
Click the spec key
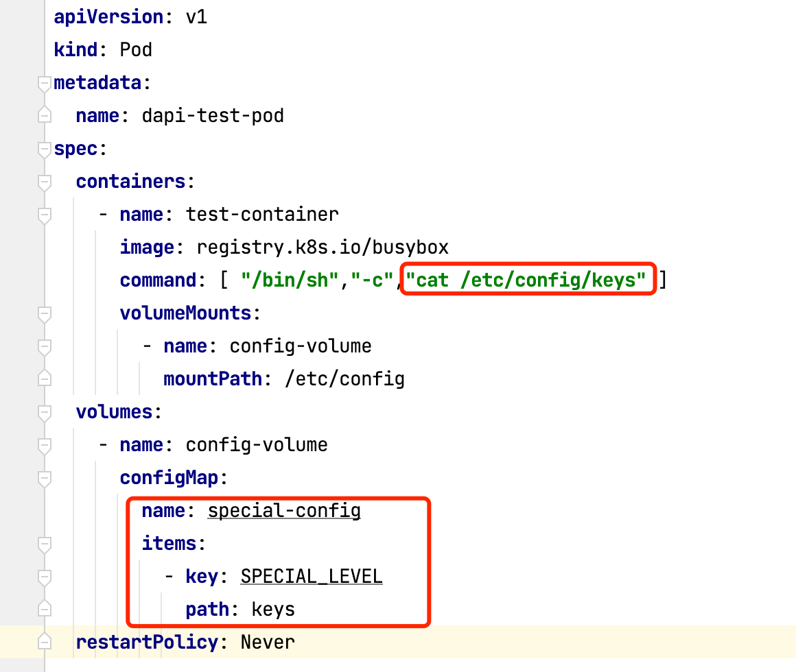pyautogui.click(x=75, y=149)
